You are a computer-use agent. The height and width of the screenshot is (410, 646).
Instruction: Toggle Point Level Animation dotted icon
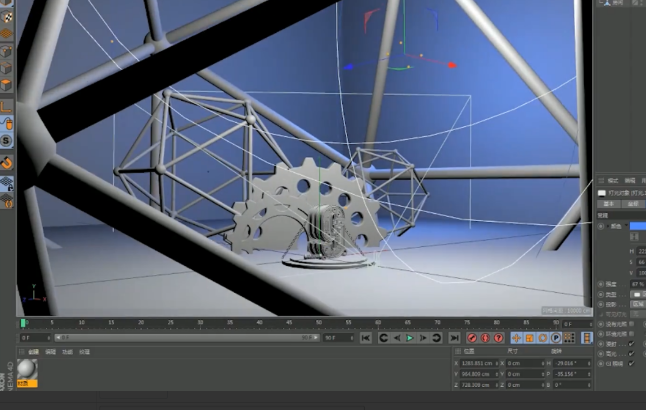[569, 338]
